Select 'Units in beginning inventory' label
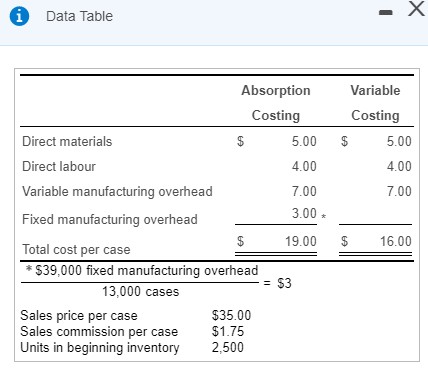This screenshot has width=428, height=371. tap(100, 348)
